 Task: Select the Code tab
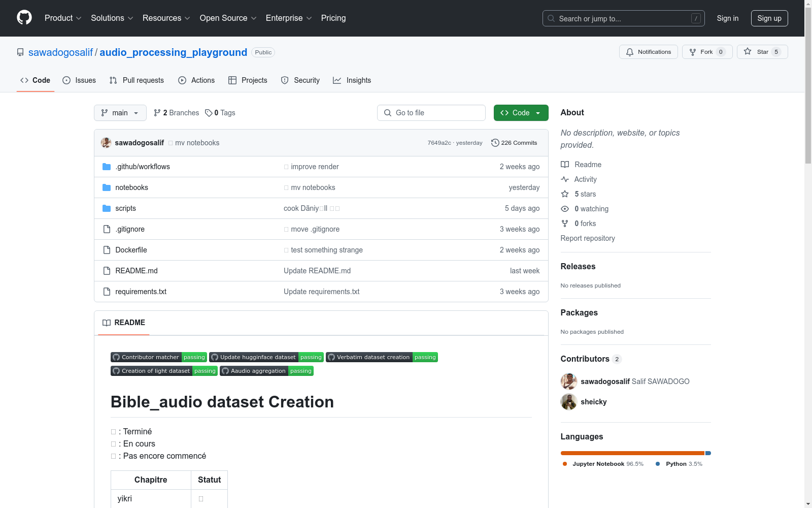pos(36,80)
